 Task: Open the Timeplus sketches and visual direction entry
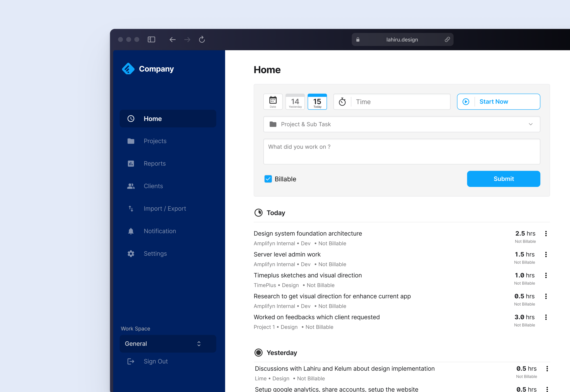click(x=308, y=275)
